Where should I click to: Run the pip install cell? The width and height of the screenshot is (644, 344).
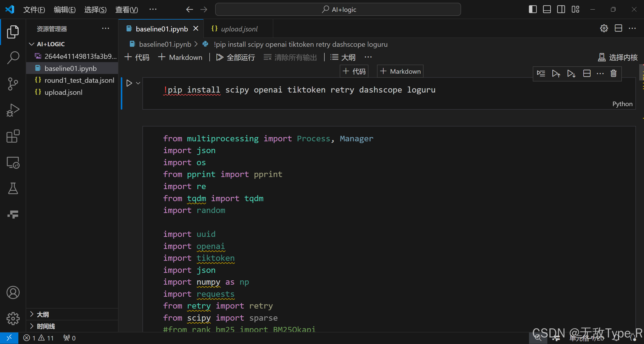(x=129, y=83)
